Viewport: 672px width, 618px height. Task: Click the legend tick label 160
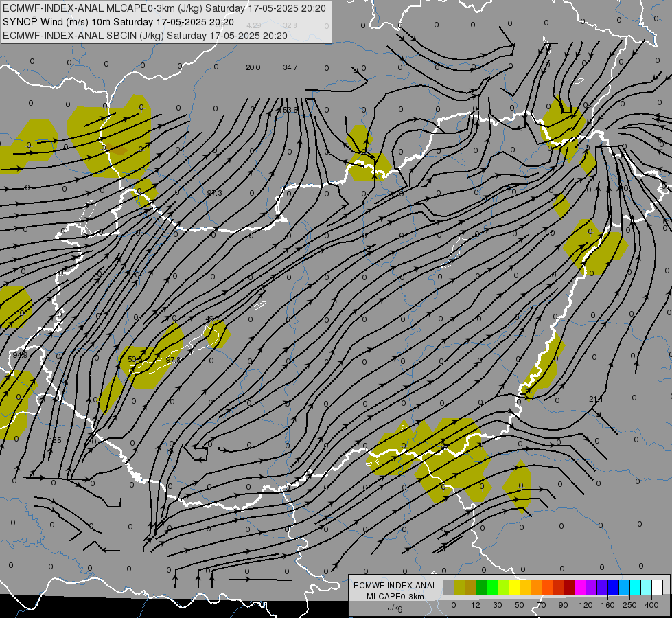coord(607,605)
